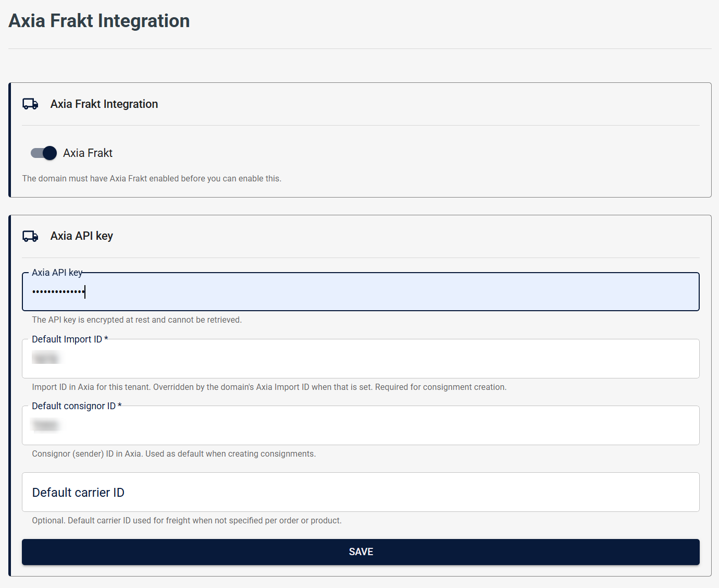719x588 pixels.
Task: Click the Axia API key section heading
Action: tap(82, 236)
